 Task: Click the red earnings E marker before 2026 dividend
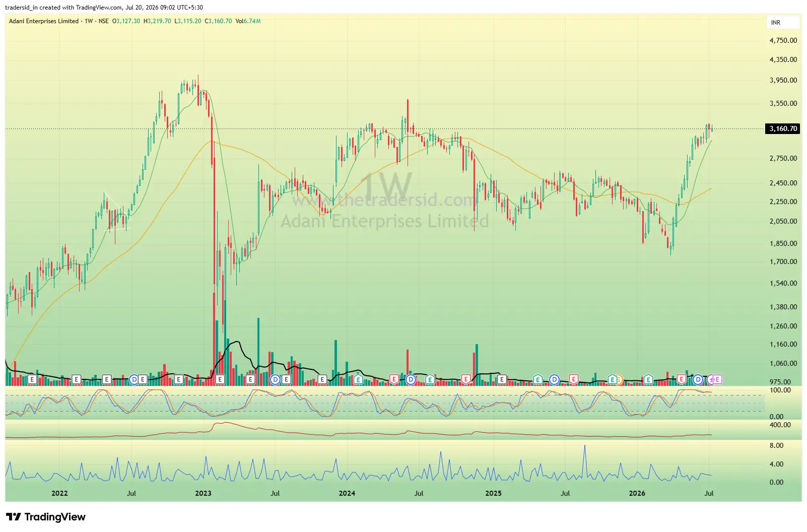[x=681, y=379]
